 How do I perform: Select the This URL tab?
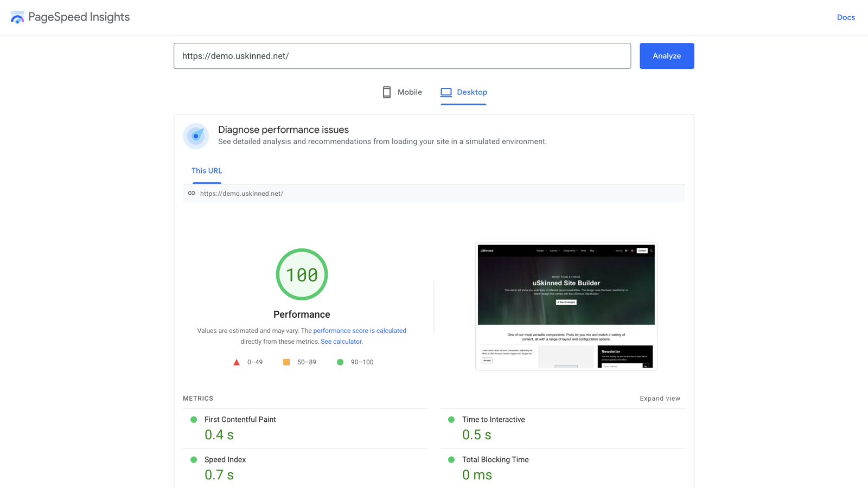(x=206, y=170)
